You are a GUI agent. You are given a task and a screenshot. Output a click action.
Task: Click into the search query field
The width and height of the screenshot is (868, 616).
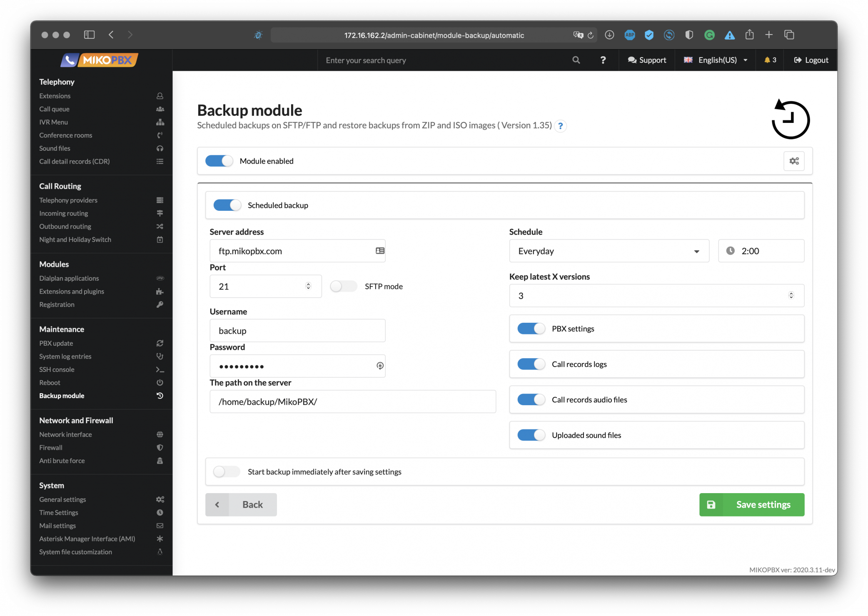[437, 60]
